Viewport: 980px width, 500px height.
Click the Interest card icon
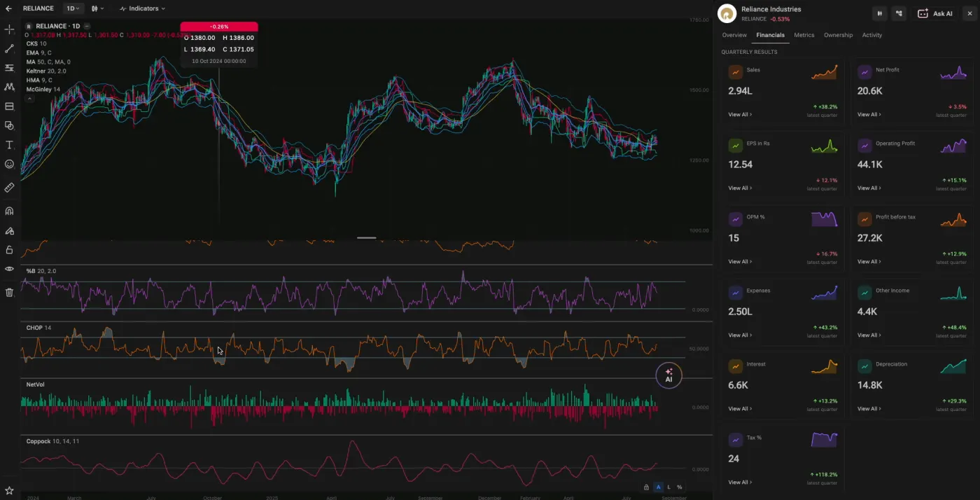[x=735, y=366]
